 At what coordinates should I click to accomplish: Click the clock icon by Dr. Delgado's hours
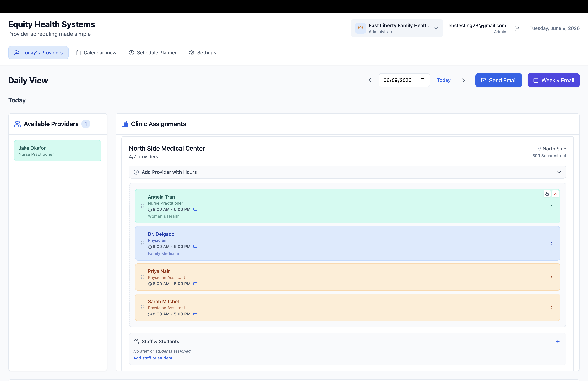click(150, 247)
